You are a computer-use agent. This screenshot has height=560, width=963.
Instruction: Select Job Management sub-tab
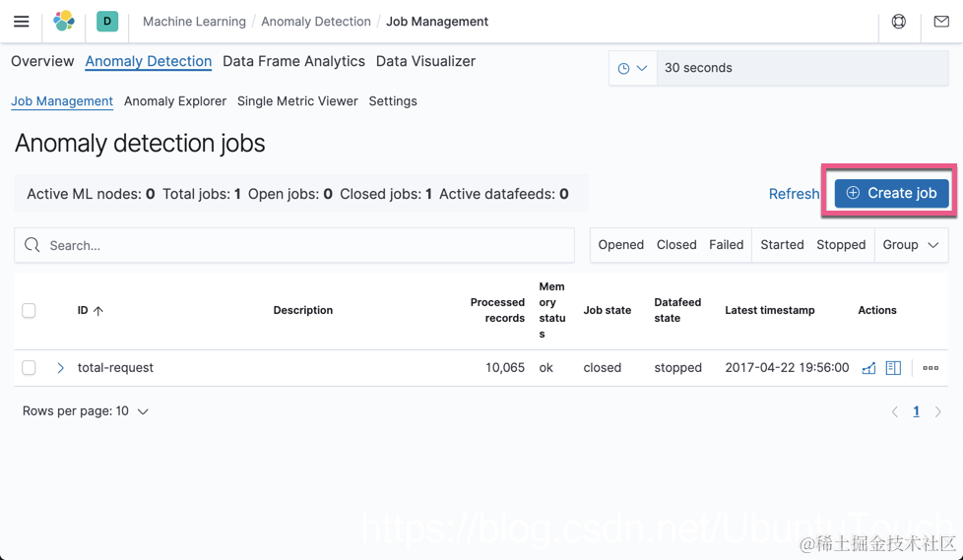point(62,101)
